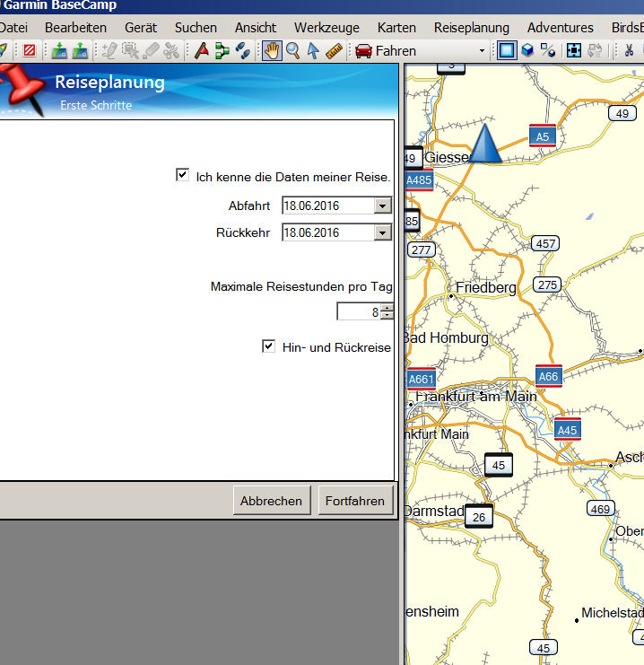Screen dimensions: 644x665
Task: Increase maximum travel hours with up arrow
Action: click(x=387, y=308)
